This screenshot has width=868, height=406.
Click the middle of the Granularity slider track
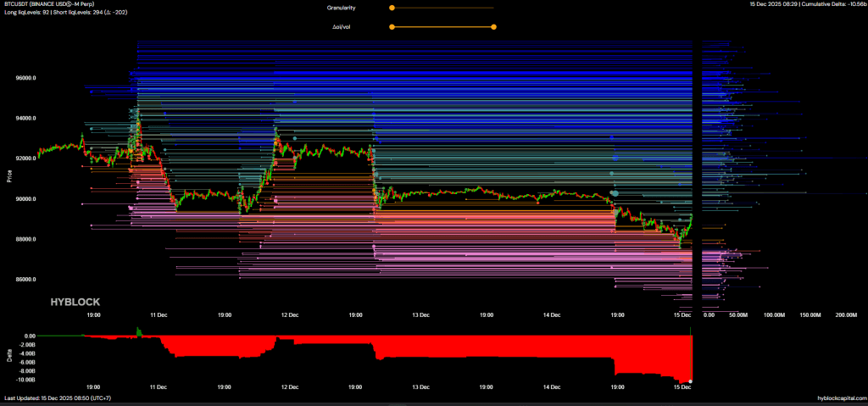click(x=442, y=8)
